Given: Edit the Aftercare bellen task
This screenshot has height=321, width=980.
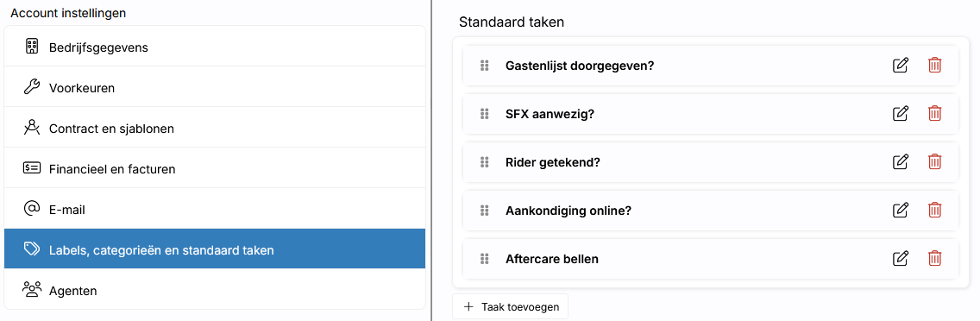Looking at the screenshot, I should [900, 258].
